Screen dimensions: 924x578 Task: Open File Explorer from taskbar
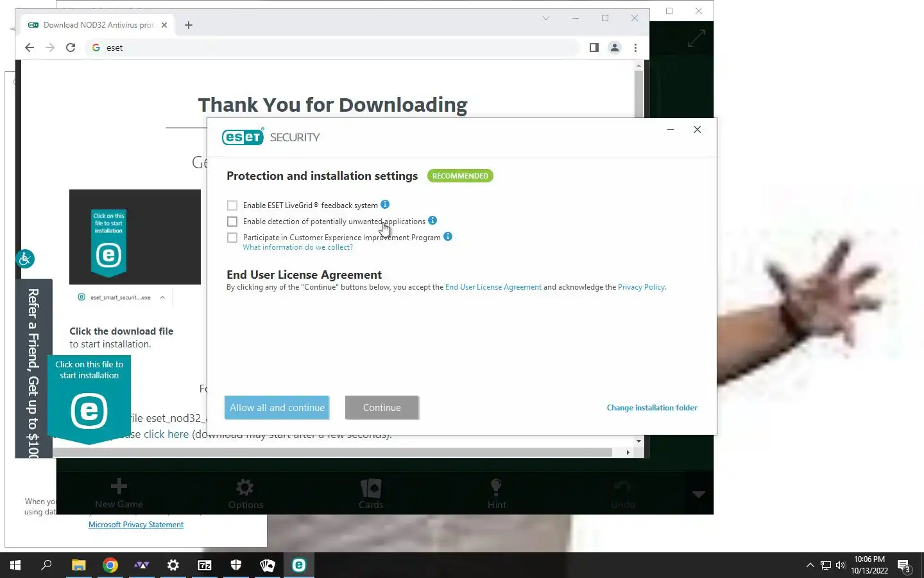tap(79, 565)
